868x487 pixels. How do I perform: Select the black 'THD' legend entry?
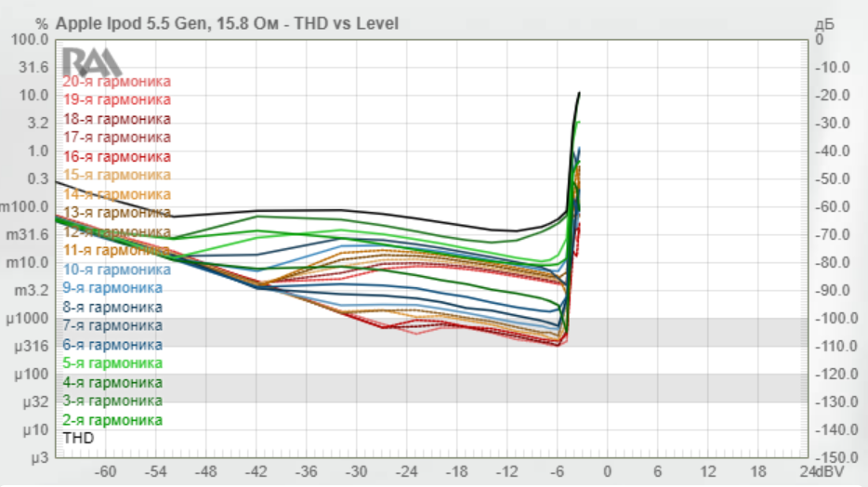point(78,439)
